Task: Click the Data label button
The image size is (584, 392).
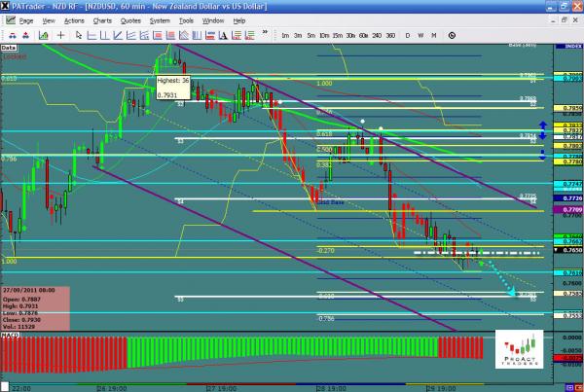Action: (x=10, y=47)
